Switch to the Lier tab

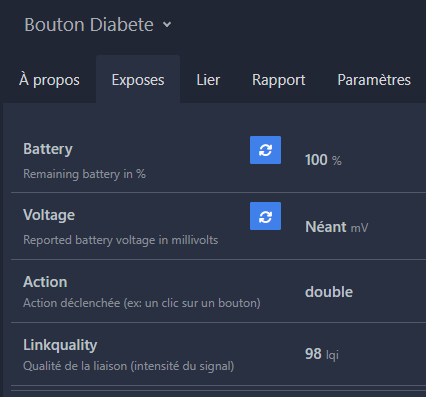point(208,80)
